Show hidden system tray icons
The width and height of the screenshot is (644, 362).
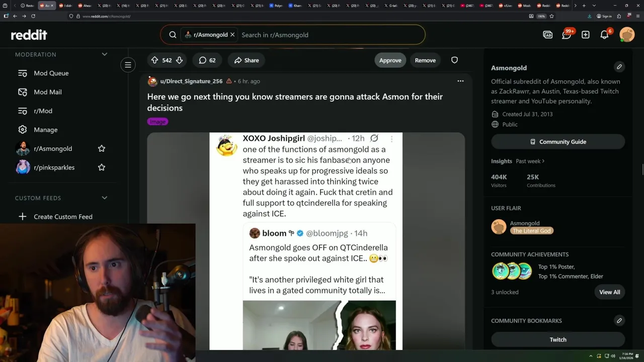coord(592,356)
